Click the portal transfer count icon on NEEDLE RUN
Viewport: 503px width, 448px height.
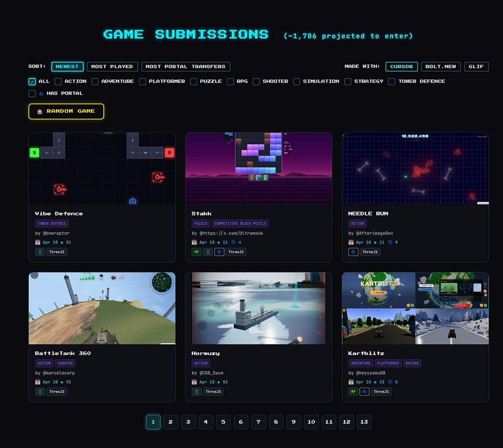tap(390, 242)
